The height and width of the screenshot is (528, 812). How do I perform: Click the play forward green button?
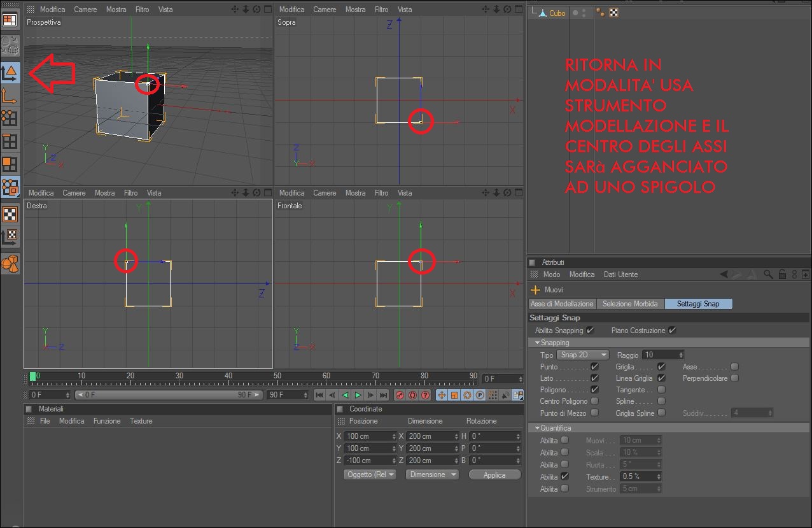pyautogui.click(x=358, y=395)
